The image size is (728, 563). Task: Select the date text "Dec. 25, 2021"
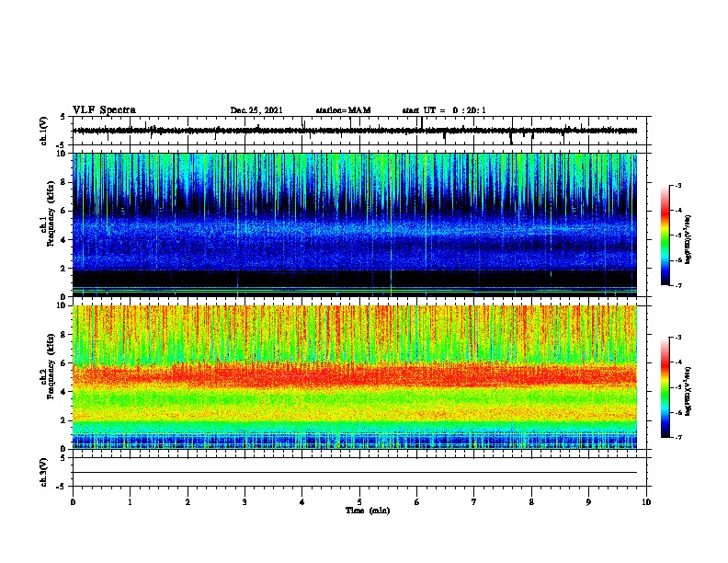(x=256, y=110)
